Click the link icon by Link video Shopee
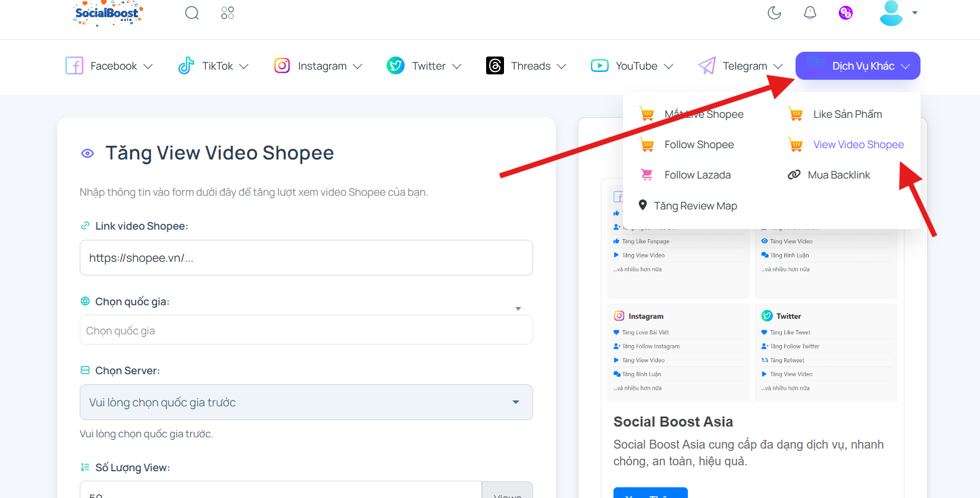Image resolution: width=980 pixels, height=498 pixels. pos(85,225)
